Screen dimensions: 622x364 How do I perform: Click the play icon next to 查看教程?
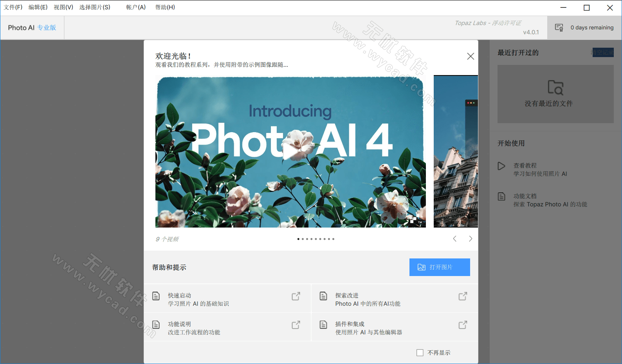point(501,166)
